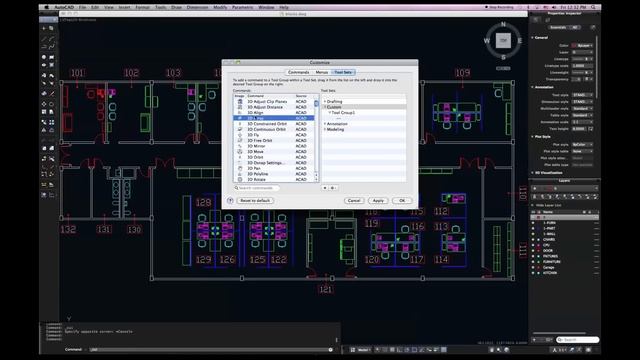Click the ViewCube TOP face
This screenshot has height=360, width=640.
[x=503, y=40]
